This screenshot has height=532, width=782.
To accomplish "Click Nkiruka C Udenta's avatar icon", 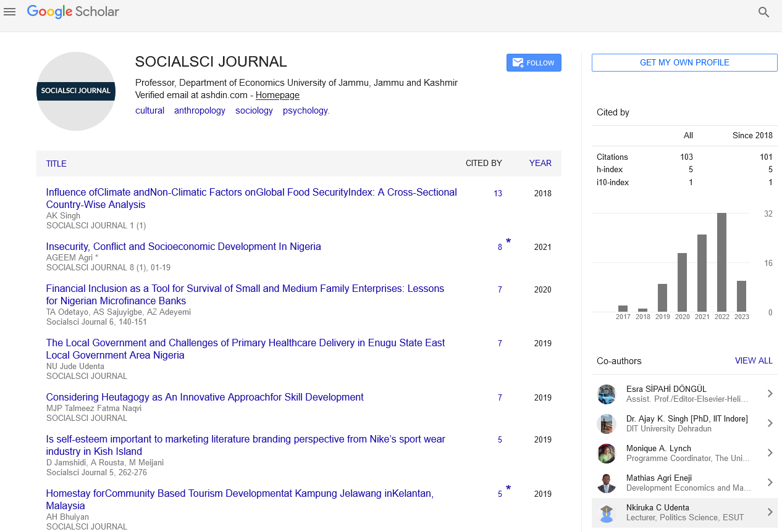I will 607,512.
